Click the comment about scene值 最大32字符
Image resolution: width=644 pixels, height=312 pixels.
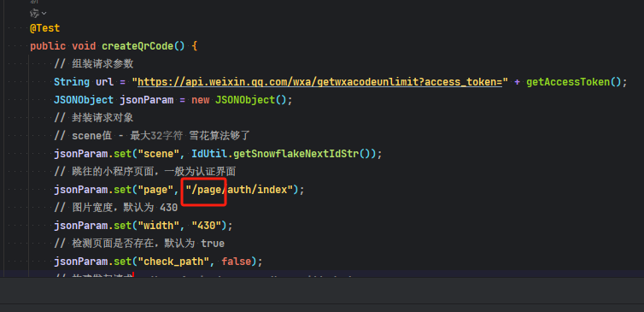click(152, 136)
